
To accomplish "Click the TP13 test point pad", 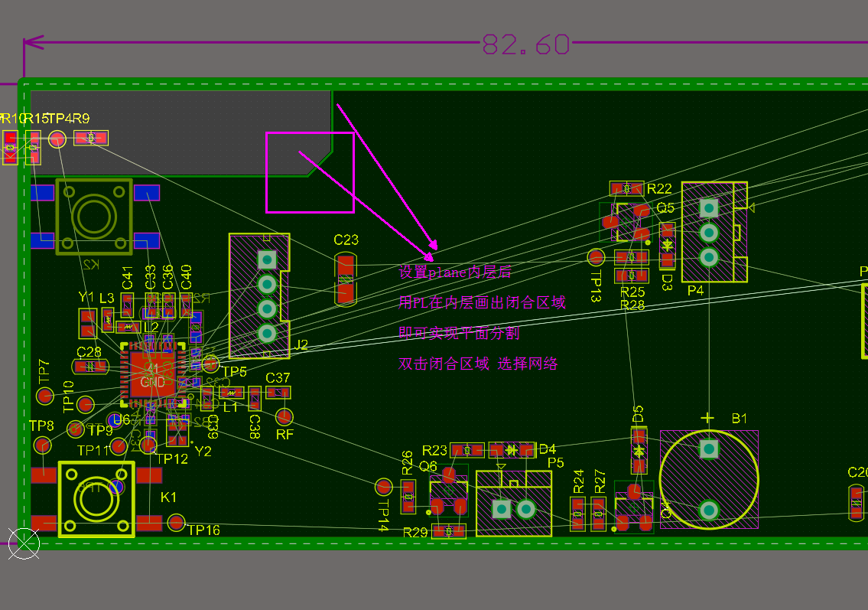I will [x=596, y=257].
